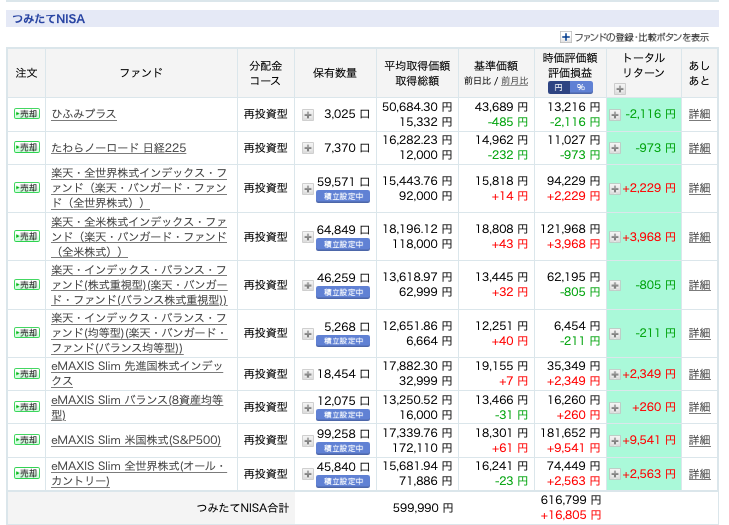Viewport: 729px width, 525px height.
Task: Click the 売却 button for ひふみプラス
Action: click(27, 114)
